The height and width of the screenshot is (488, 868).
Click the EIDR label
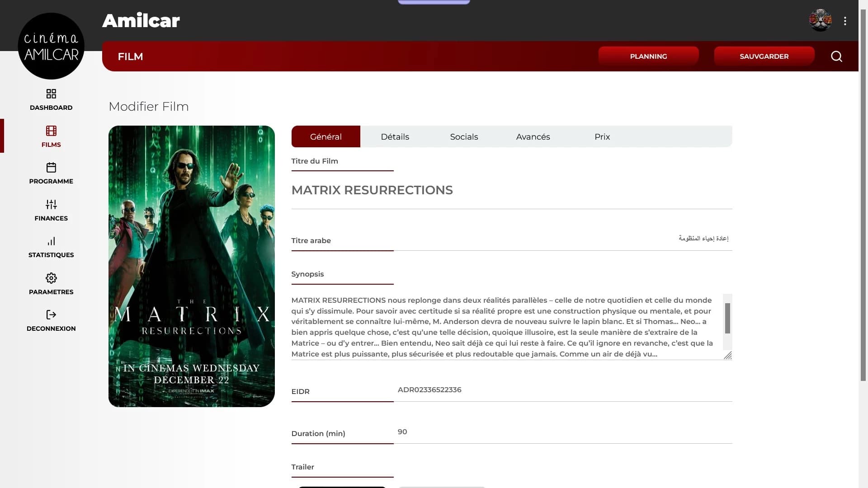tap(300, 392)
